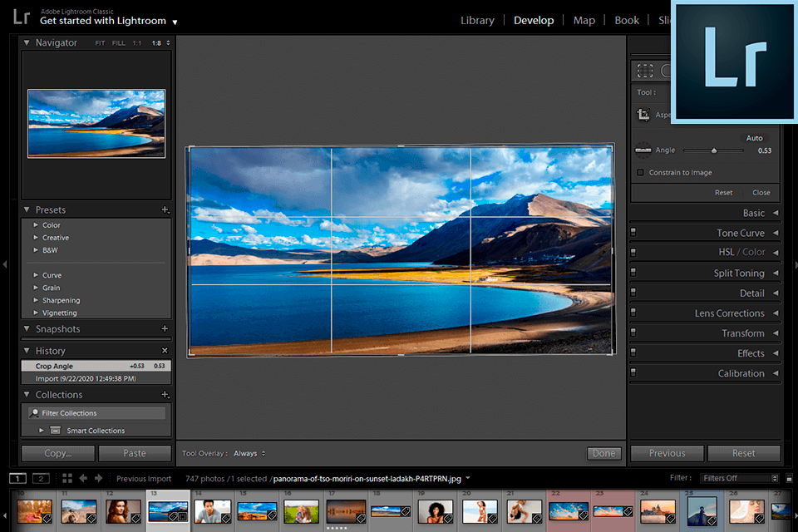Click the crop overlay tool icon

(645, 71)
